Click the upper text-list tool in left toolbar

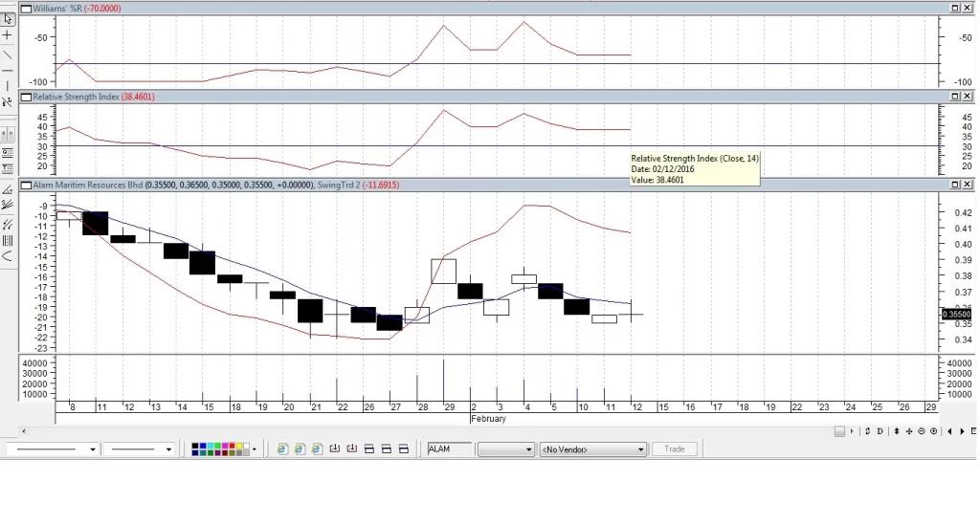pos(8,152)
